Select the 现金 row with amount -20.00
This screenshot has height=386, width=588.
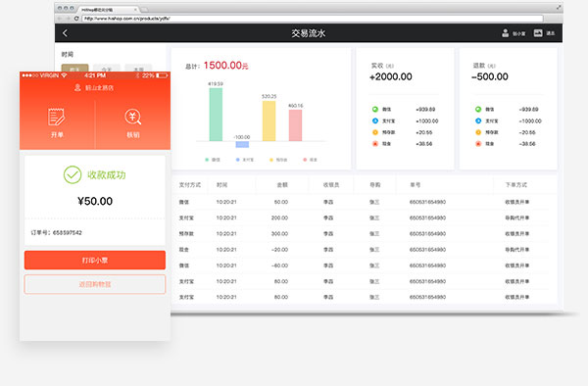(365, 250)
